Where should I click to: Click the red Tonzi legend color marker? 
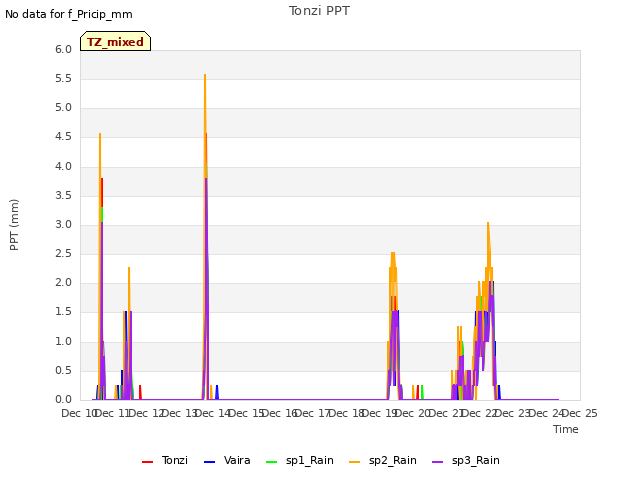[x=147, y=462]
